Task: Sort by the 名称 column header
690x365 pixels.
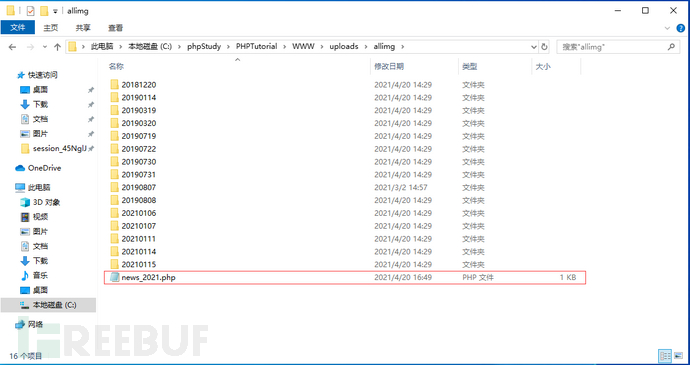Action: [x=116, y=66]
